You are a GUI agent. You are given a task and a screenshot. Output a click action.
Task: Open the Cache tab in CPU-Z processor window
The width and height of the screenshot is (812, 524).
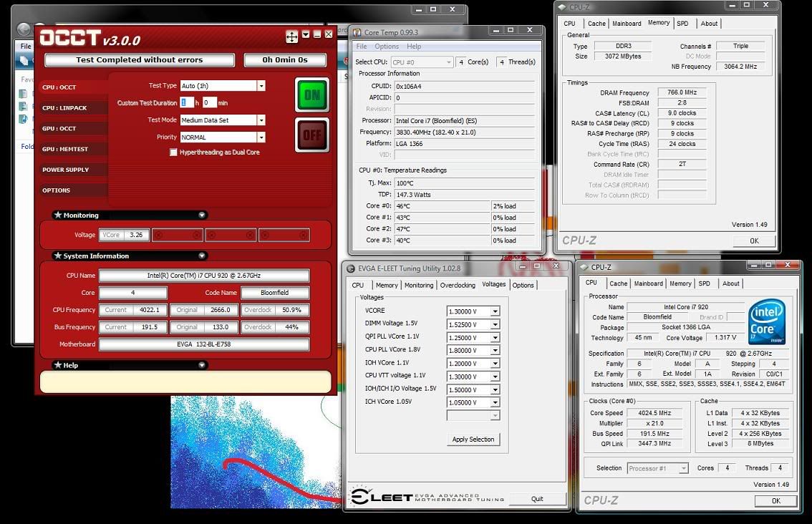click(618, 283)
